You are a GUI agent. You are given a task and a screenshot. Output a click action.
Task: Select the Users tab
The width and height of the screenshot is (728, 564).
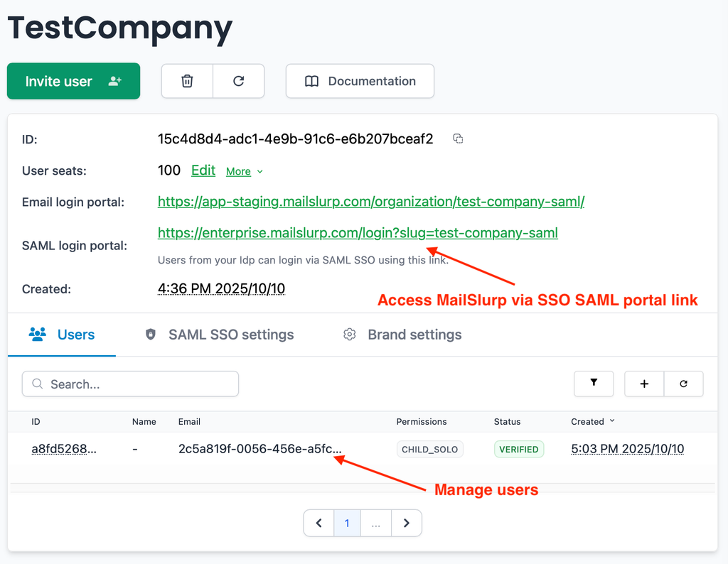pyautogui.click(x=62, y=335)
